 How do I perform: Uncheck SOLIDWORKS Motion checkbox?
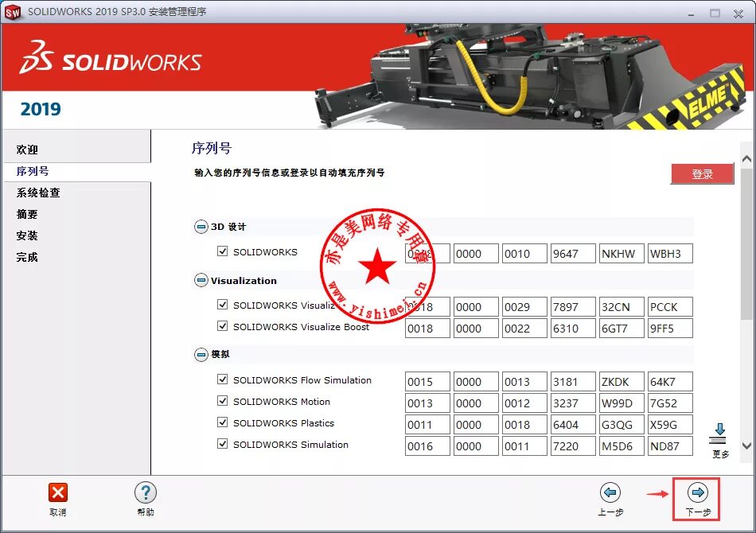tap(222, 400)
